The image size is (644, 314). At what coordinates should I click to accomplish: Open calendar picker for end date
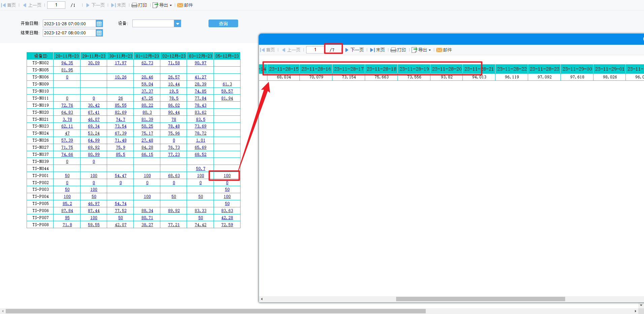(99, 33)
